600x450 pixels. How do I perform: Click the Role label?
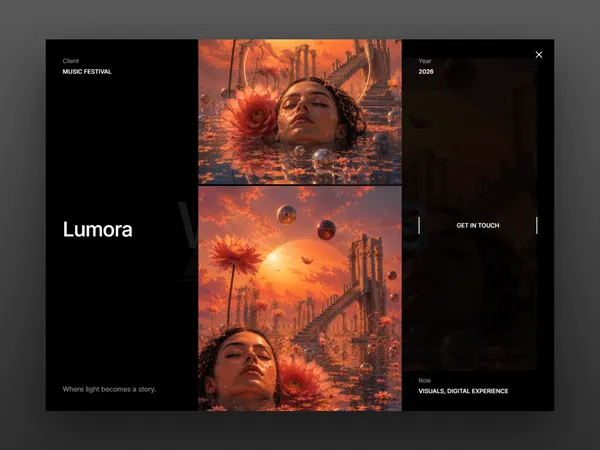[x=425, y=380]
